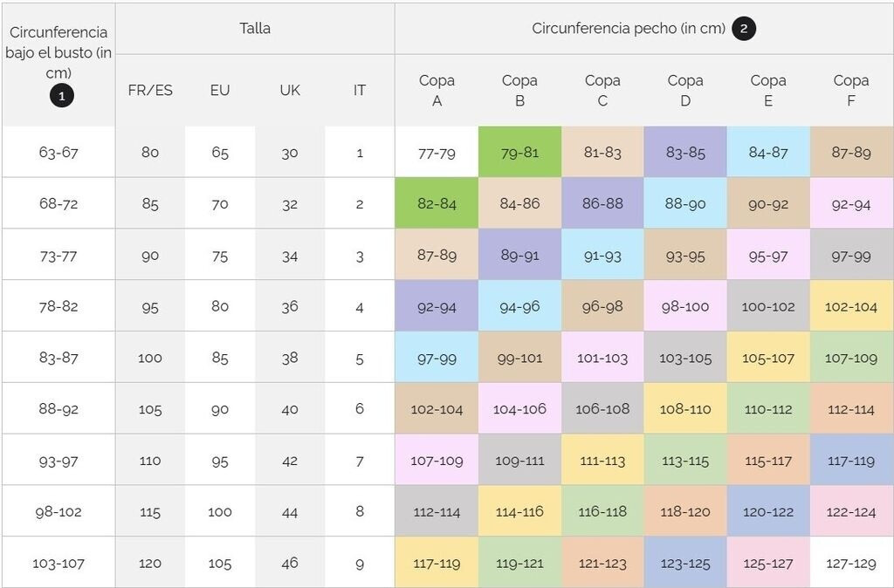Click the FR/ES size column header
The width and height of the screenshot is (894, 588).
150,91
